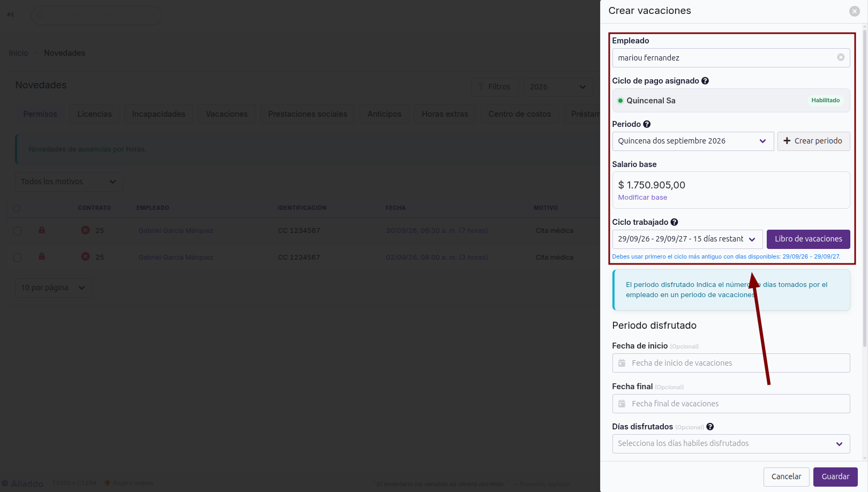Viewport: 868px width, 492px height.
Task: Change the 10 por página selector
Action: point(54,288)
